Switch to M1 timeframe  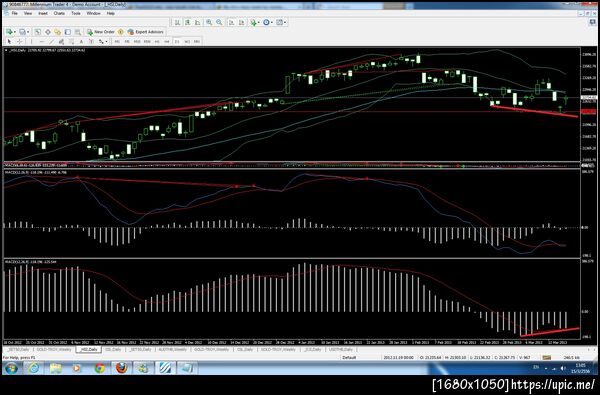coord(117,41)
